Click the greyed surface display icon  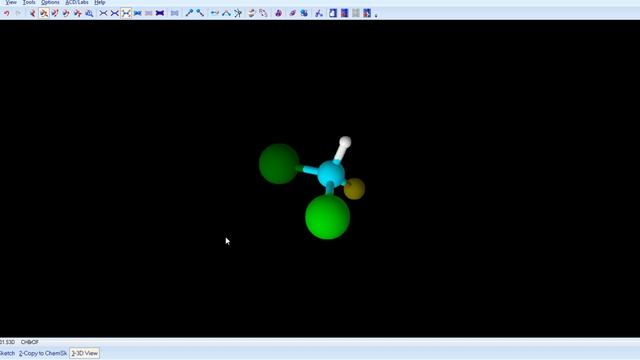tap(175, 13)
